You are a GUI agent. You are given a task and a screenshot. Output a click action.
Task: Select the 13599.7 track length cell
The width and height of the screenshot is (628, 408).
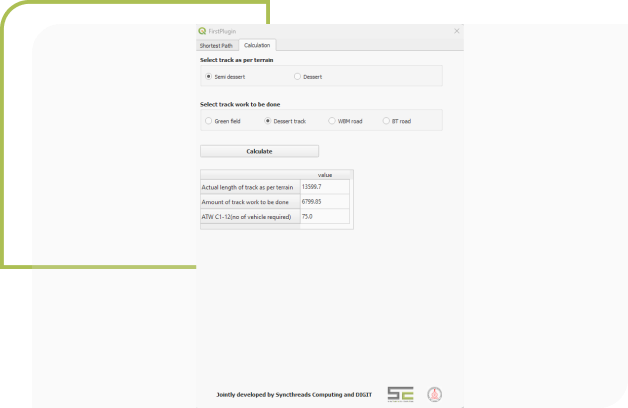(x=324, y=187)
